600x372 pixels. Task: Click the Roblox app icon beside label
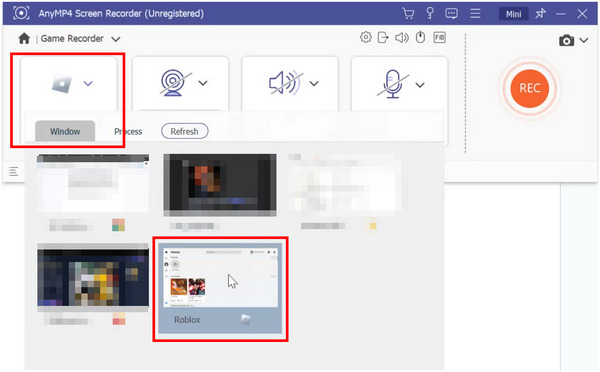(x=245, y=319)
